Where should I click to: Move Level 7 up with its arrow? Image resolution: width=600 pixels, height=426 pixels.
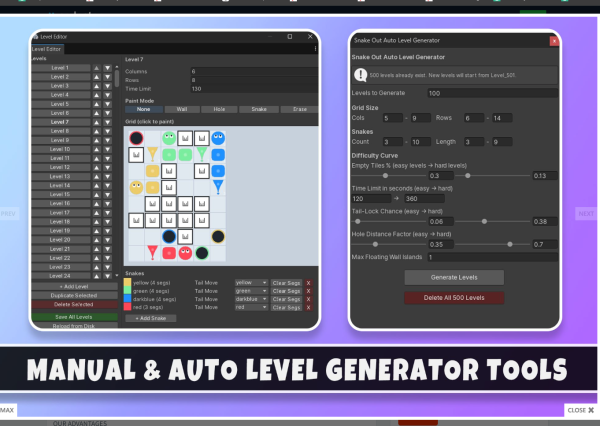coord(97,122)
